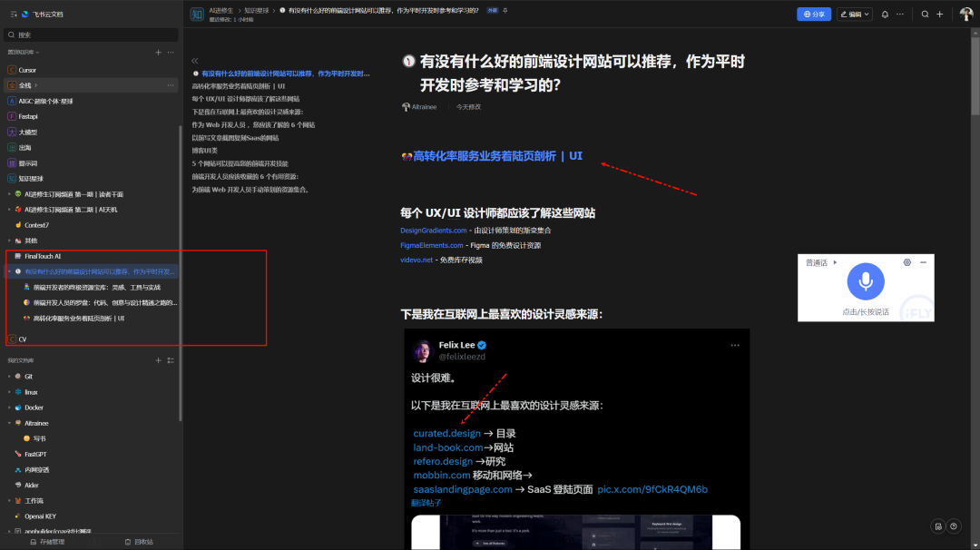Open more options for the pinned wiki section
The height and width of the screenshot is (550, 980).
point(171,53)
